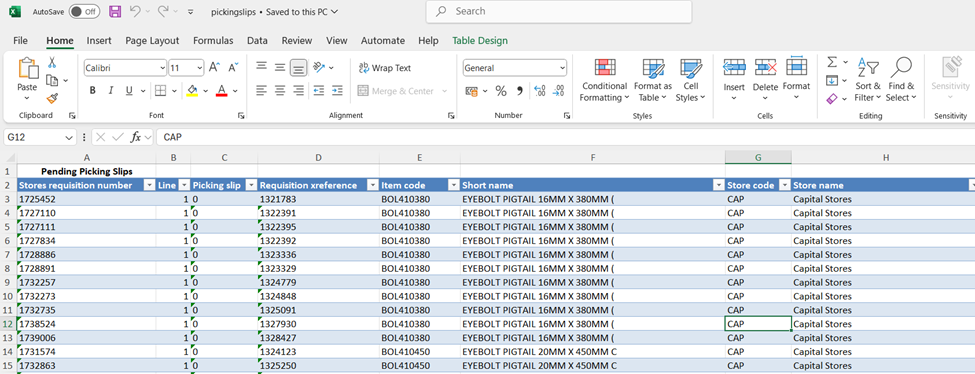This screenshot has width=975, height=374.
Task: Switch to the Data tab
Action: pos(257,40)
